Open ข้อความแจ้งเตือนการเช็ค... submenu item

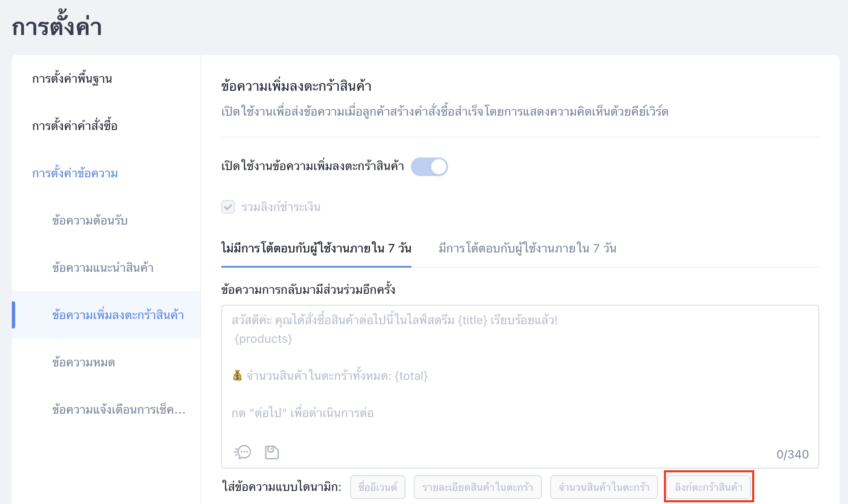(x=119, y=410)
